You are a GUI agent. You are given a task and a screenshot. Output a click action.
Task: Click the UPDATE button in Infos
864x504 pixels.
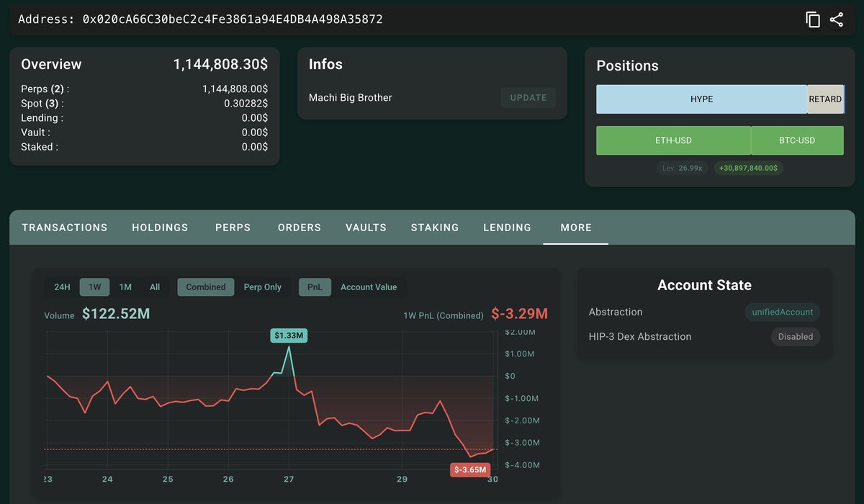[x=528, y=98]
